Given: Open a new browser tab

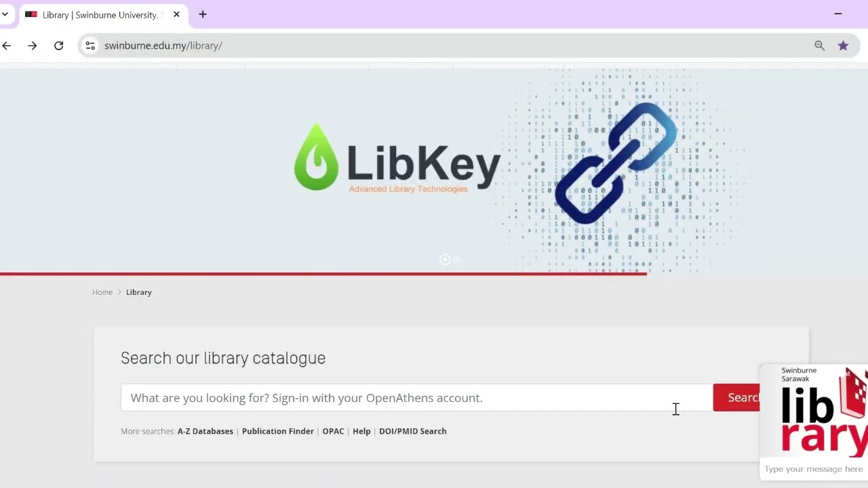Looking at the screenshot, I should 203,14.
